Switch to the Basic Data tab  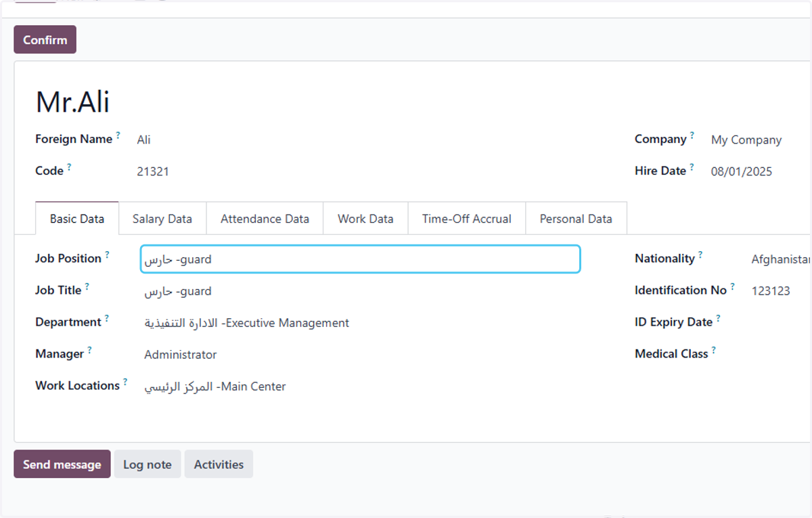[77, 219]
